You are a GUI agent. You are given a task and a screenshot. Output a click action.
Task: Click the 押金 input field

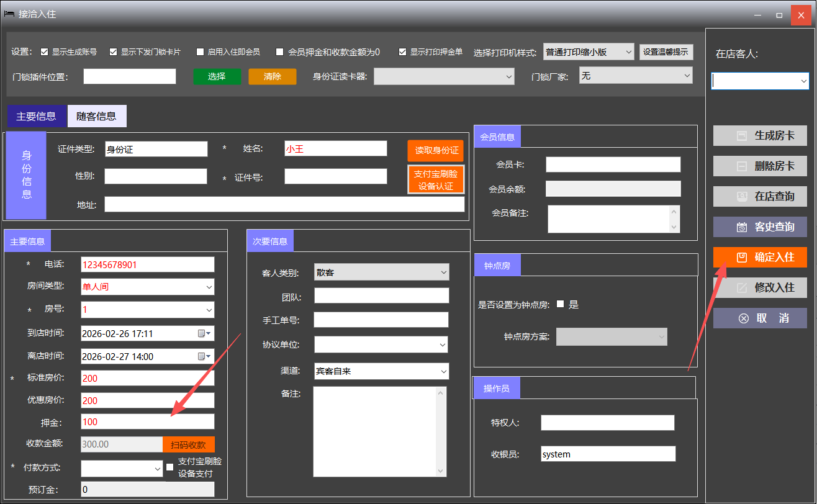tap(147, 422)
